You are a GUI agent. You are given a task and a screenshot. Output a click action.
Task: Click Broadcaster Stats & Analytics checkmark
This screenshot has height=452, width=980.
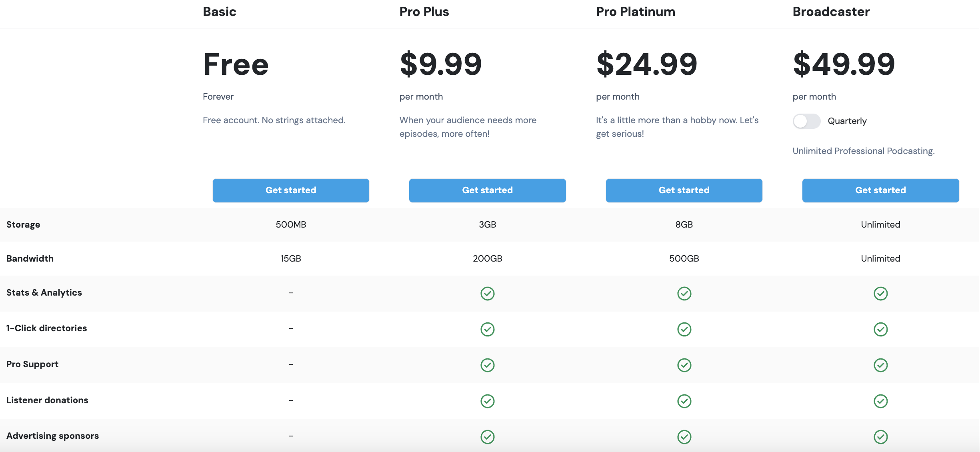(880, 294)
